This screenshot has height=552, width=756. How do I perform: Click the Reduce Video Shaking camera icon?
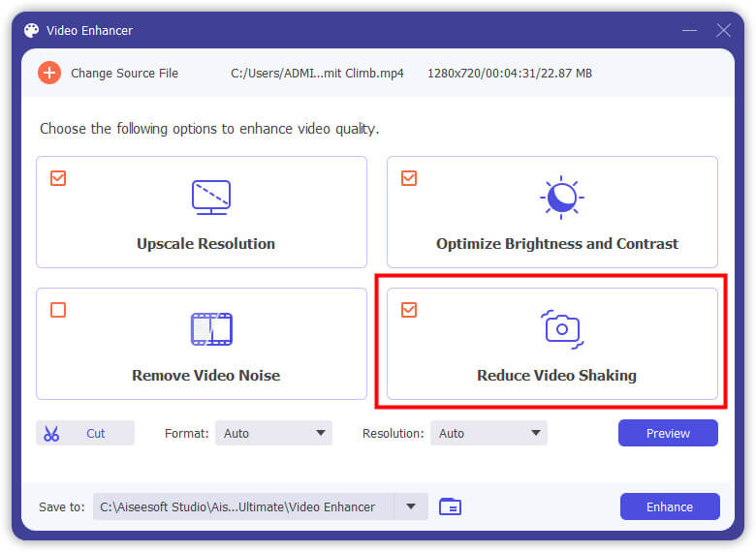pos(561,328)
